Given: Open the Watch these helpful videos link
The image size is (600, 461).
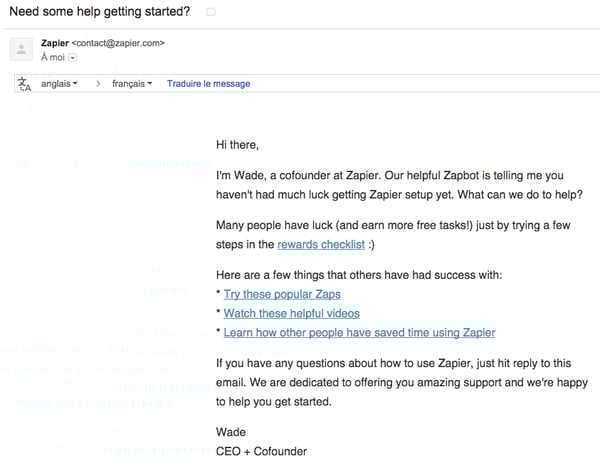Looking at the screenshot, I should [292, 313].
